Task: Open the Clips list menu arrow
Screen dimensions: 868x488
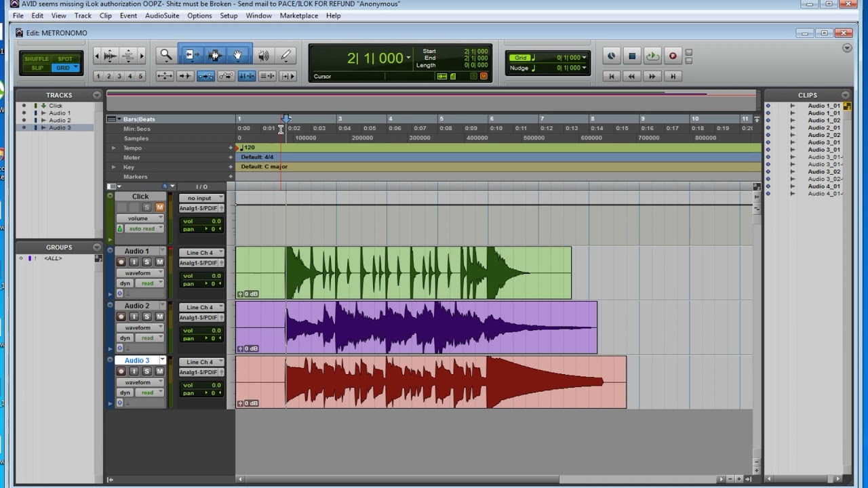Action: [x=845, y=95]
